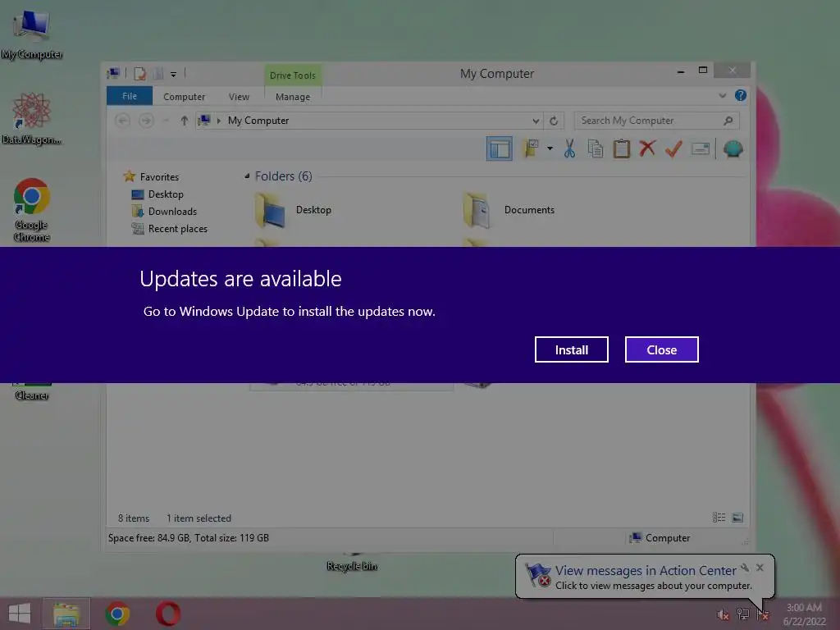Image resolution: width=840 pixels, height=630 pixels.
Task: Click the Rename toolbar icon
Action: coord(701,148)
